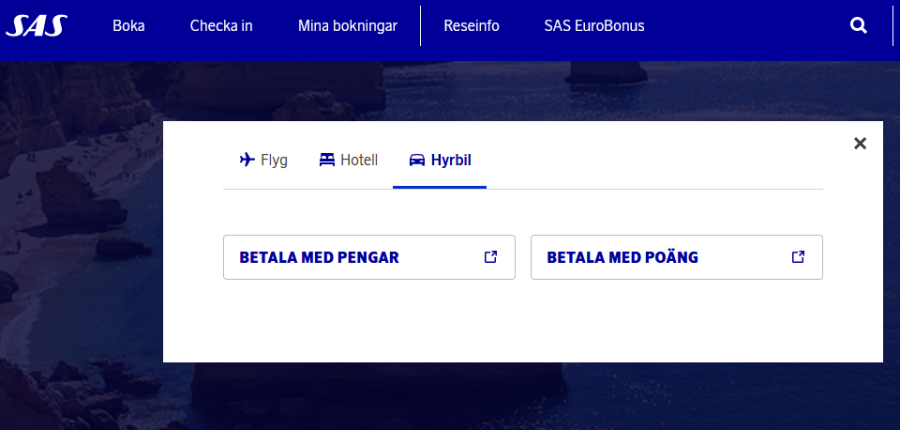This screenshot has width=900, height=430.
Task: Select the Hyrbil tab label
Action: point(451,160)
